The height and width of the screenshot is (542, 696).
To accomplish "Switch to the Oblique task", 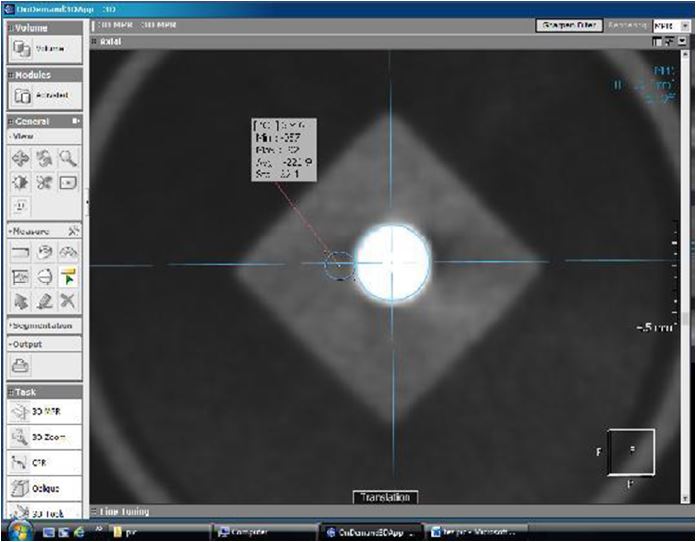I will [44, 488].
